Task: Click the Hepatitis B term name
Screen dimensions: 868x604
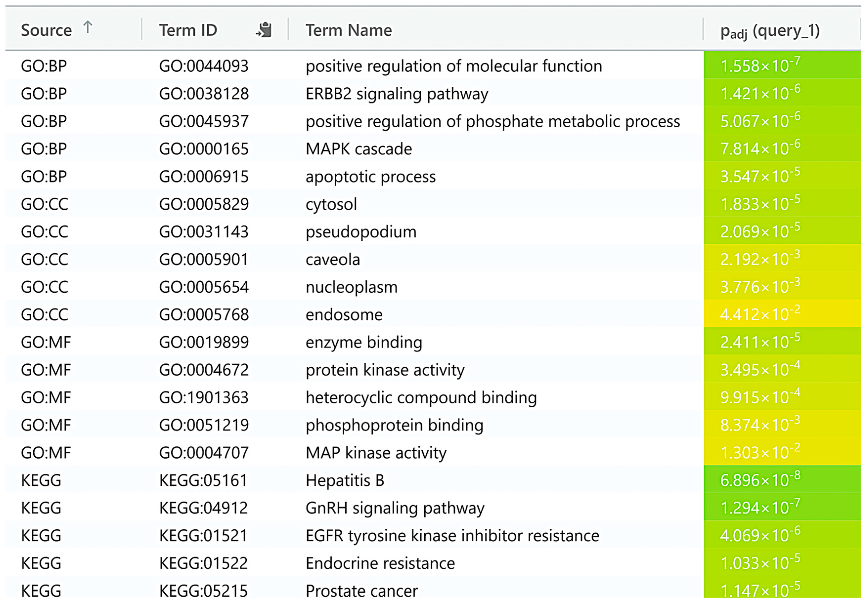Action: (x=345, y=481)
